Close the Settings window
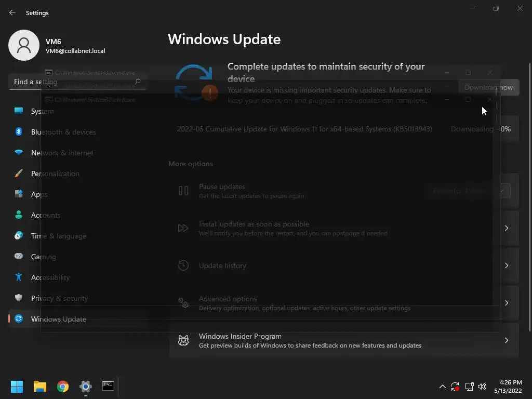Image resolution: width=532 pixels, height=399 pixels. click(520, 8)
